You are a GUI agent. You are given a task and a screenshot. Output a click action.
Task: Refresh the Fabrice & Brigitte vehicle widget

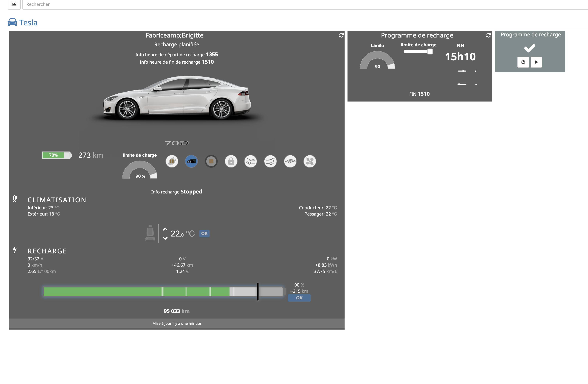click(x=341, y=35)
